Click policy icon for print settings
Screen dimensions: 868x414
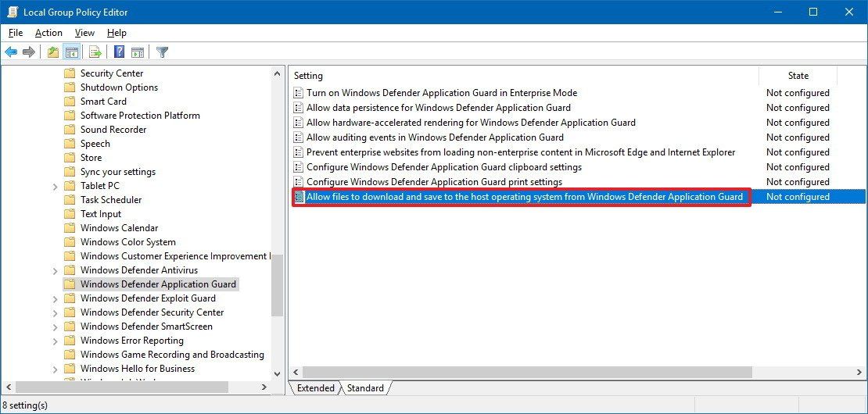[x=299, y=182]
